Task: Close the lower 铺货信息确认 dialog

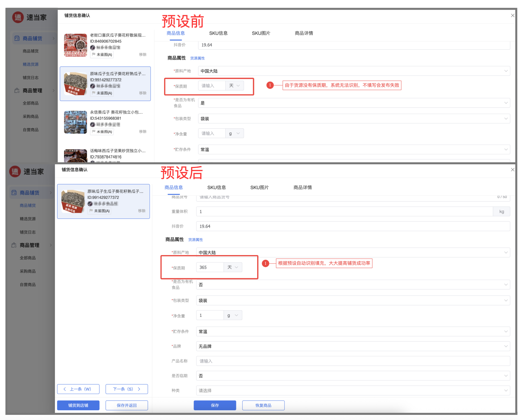Action: [x=512, y=170]
